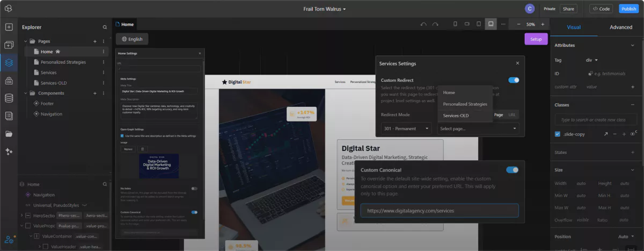This screenshot has height=251, width=644.
Task: Open the add section panel icon below plus
Action: pyautogui.click(x=9, y=45)
